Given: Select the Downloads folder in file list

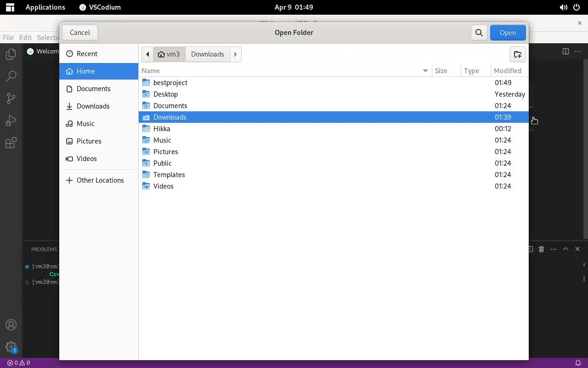Looking at the screenshot, I should click(x=334, y=117).
